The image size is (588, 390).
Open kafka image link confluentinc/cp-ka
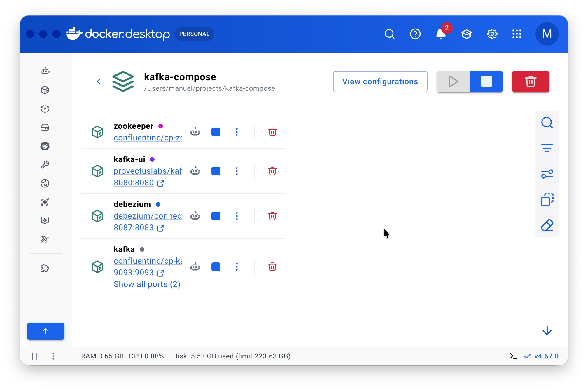(148, 261)
